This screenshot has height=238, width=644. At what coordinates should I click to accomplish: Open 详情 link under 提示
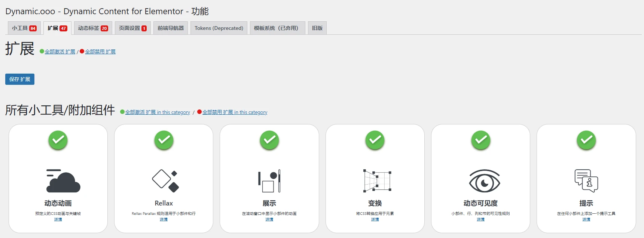click(586, 219)
